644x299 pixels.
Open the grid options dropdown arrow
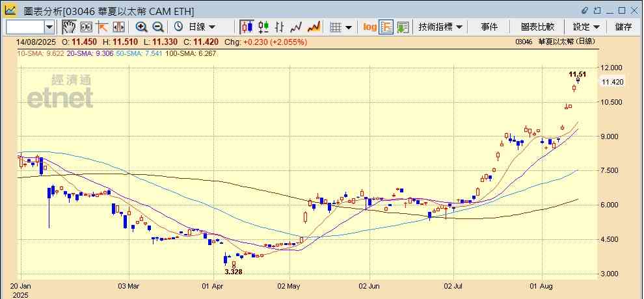pyautogui.click(x=349, y=27)
